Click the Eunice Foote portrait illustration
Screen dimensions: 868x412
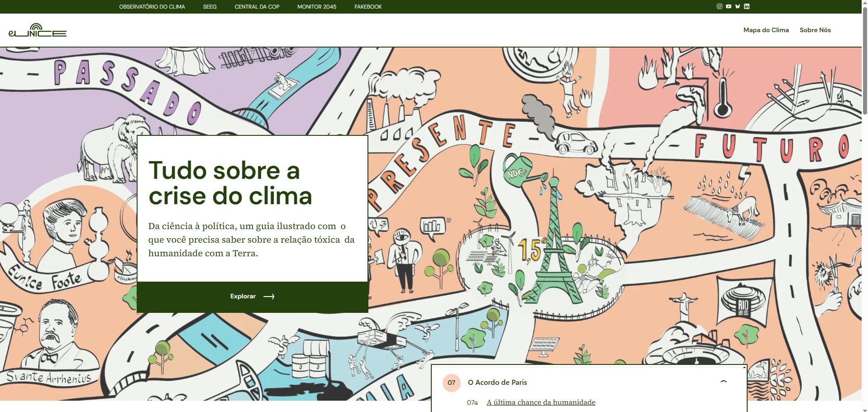63,231
